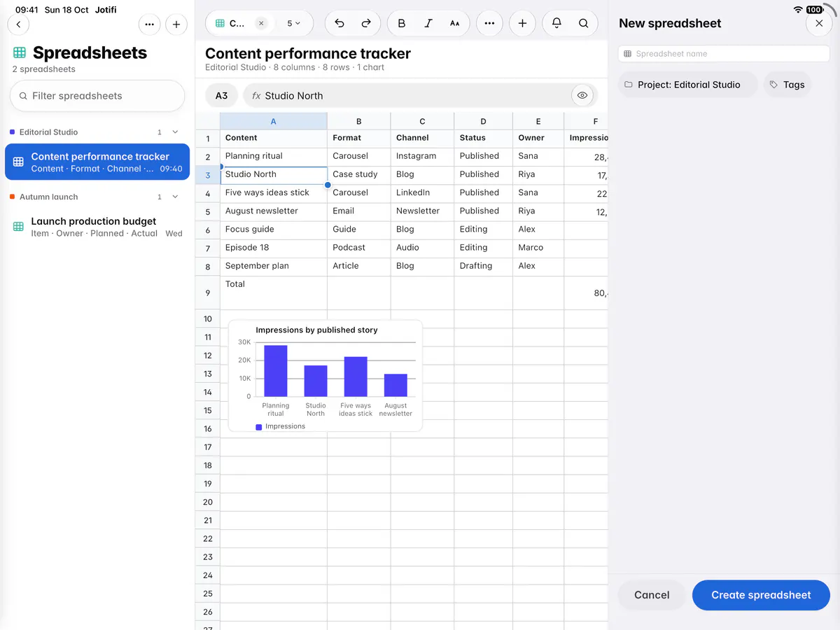This screenshot has width=840, height=630.
Task: Open the text size options
Action: (x=455, y=23)
